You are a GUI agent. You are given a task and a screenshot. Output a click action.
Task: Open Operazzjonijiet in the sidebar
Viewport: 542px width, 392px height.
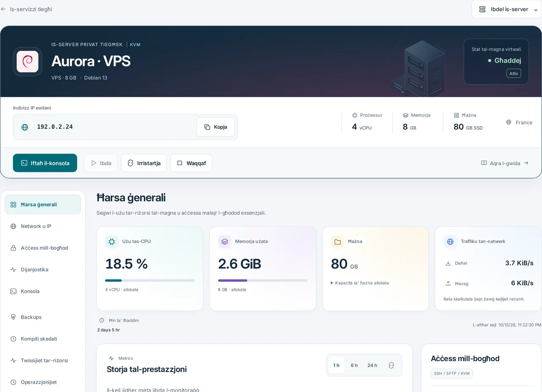click(x=43, y=382)
